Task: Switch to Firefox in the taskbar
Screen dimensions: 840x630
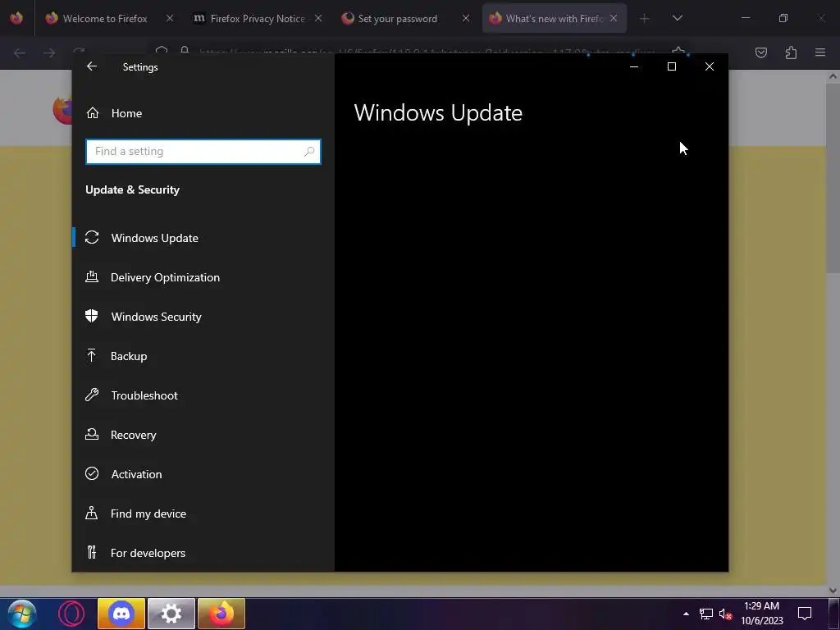Action: tap(221, 614)
